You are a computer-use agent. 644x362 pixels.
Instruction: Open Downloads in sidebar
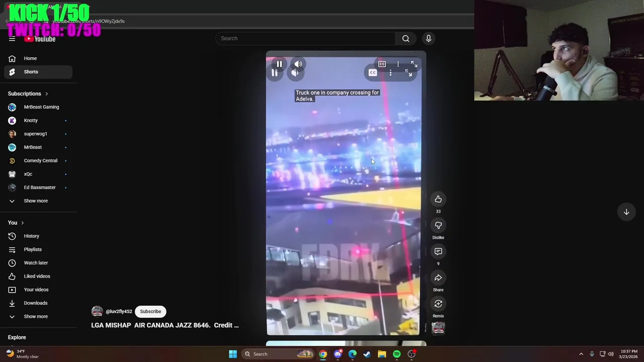pos(38,303)
